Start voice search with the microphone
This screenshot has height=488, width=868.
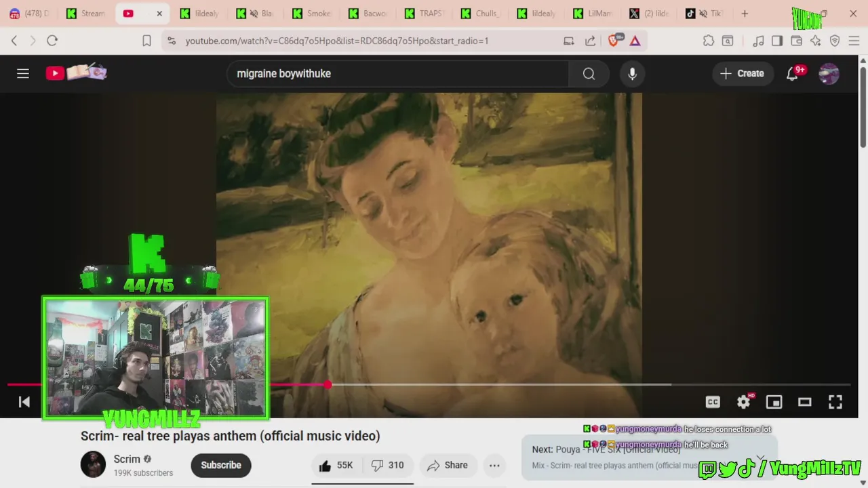(632, 73)
